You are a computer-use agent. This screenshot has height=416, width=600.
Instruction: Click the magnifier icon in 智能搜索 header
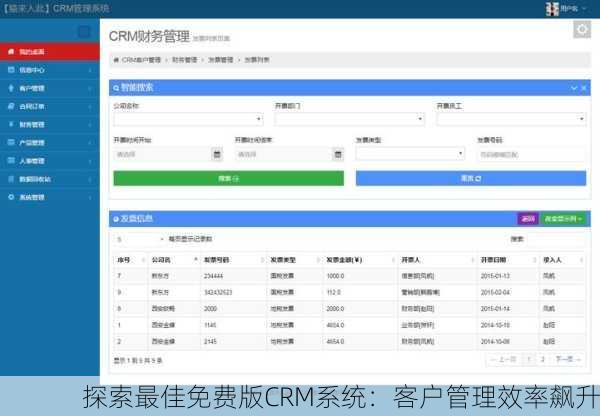(116, 88)
